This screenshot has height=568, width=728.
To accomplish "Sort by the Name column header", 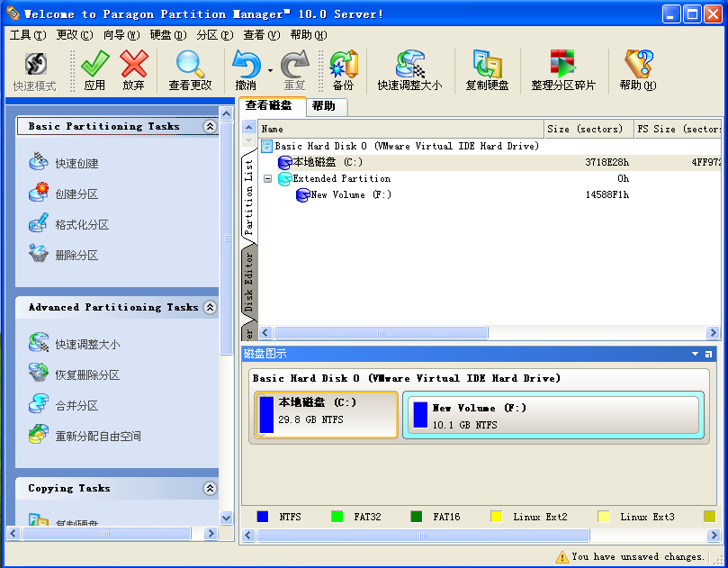I will (x=401, y=129).
